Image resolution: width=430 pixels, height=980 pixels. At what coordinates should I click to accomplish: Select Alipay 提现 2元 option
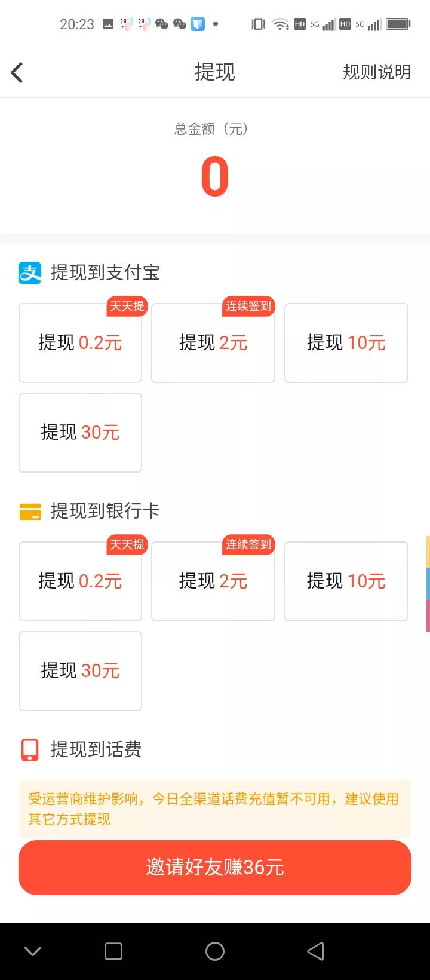point(213,343)
